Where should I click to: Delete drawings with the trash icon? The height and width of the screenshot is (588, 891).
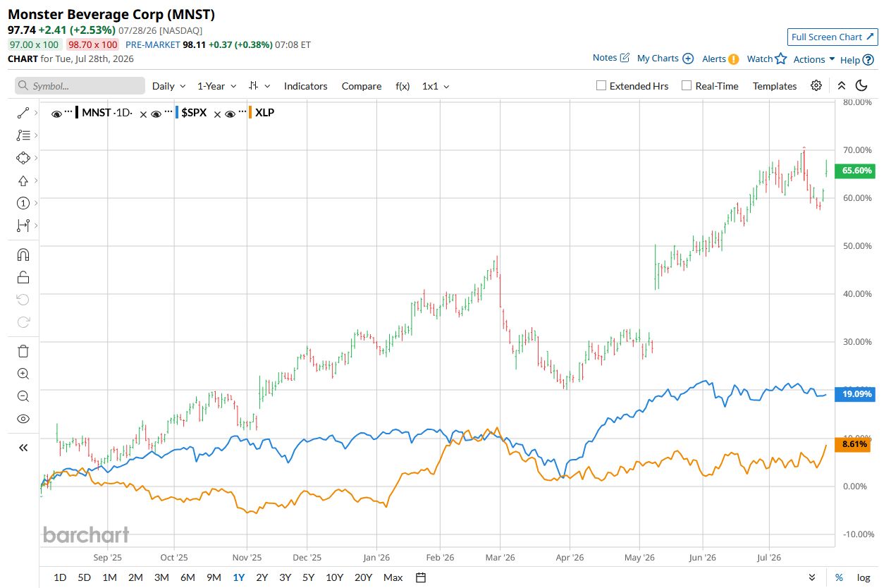[x=23, y=351]
